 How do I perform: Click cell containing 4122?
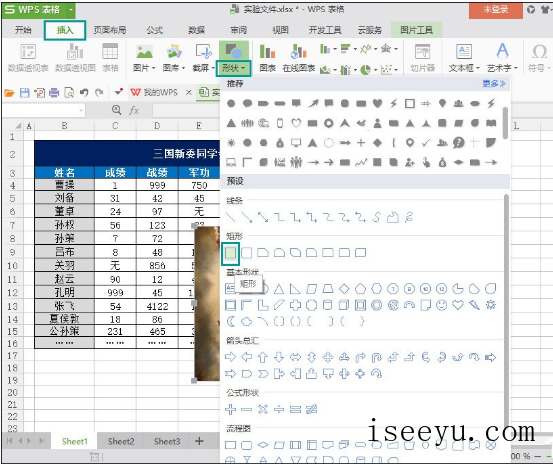(x=157, y=306)
